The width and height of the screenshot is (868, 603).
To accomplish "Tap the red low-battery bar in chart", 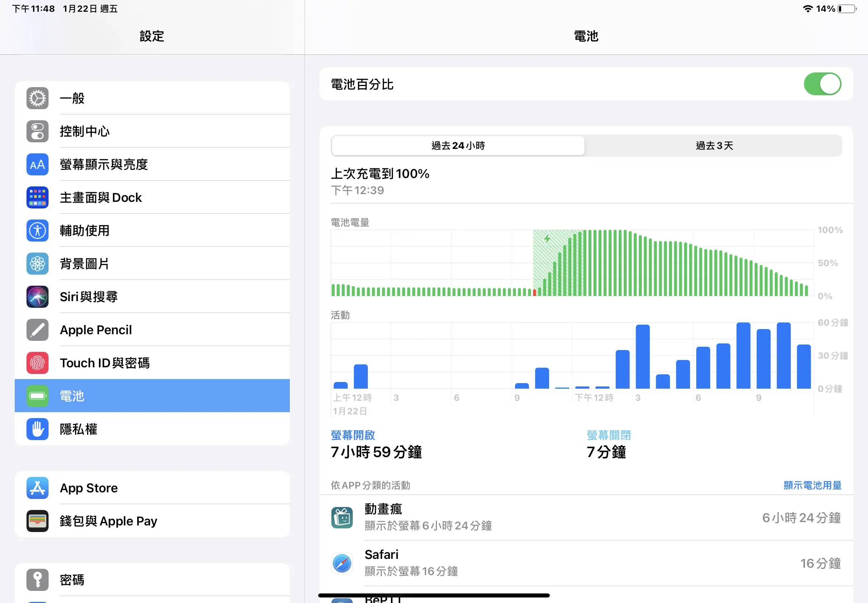I will click(x=534, y=292).
